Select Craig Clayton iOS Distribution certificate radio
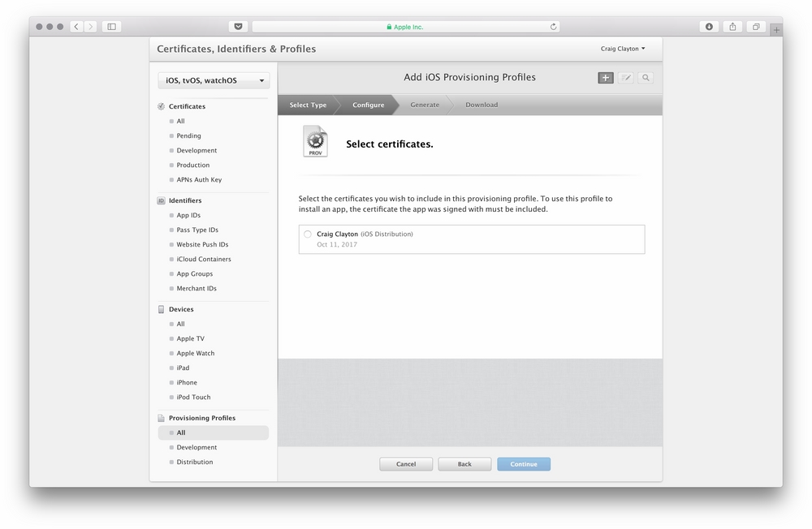Image resolution: width=812 pixels, height=529 pixels. tap(308, 234)
